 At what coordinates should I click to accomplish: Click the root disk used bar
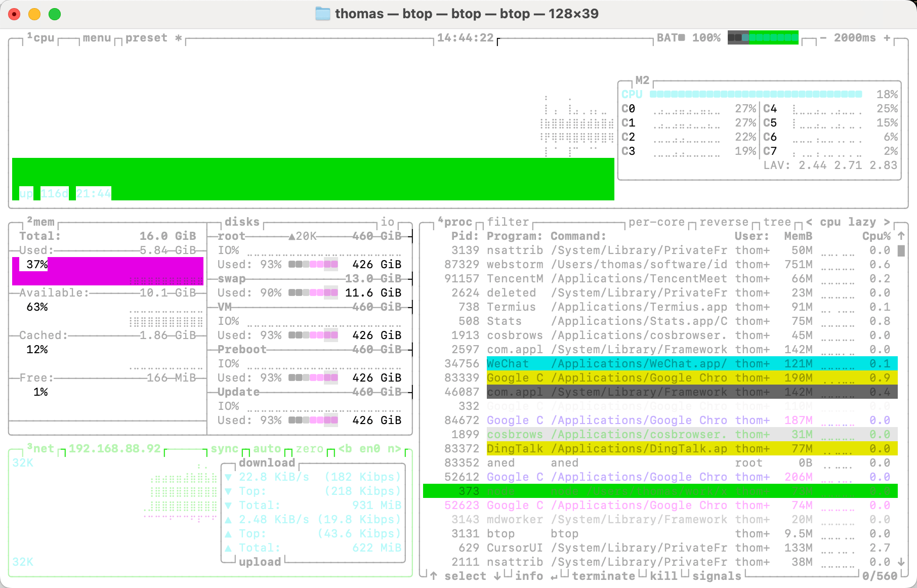coord(313,265)
